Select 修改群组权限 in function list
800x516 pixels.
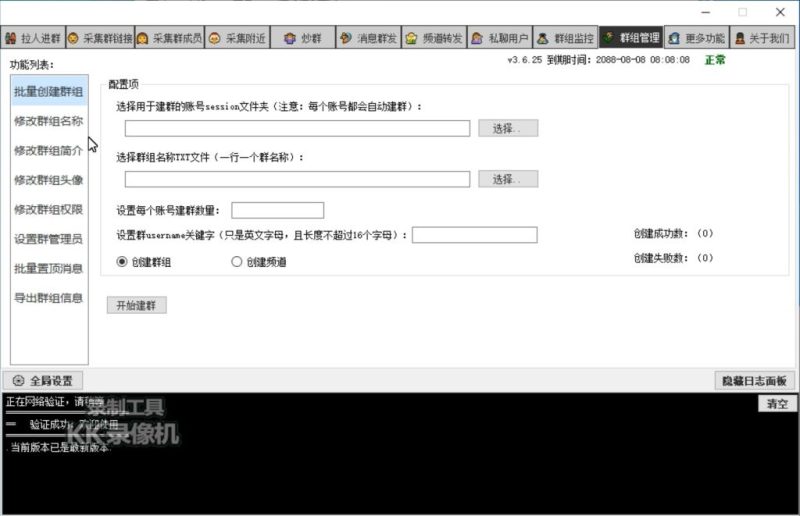(x=49, y=210)
